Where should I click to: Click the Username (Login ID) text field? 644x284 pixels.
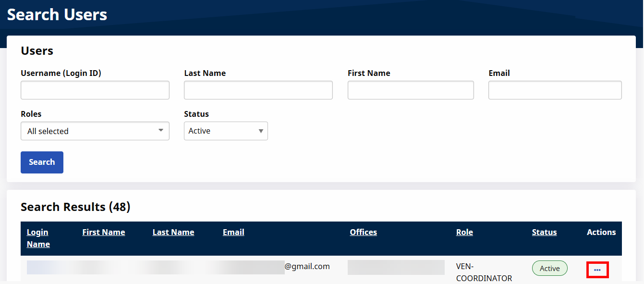pyautogui.click(x=95, y=90)
